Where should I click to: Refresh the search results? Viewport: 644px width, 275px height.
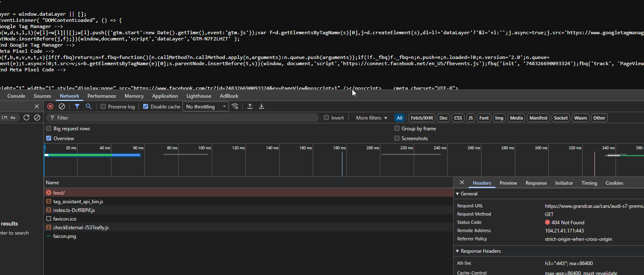pyautogui.click(x=26, y=118)
